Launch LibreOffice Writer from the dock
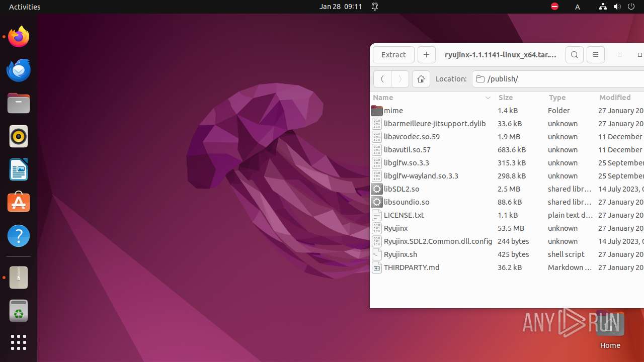The image size is (644, 362). click(x=19, y=169)
